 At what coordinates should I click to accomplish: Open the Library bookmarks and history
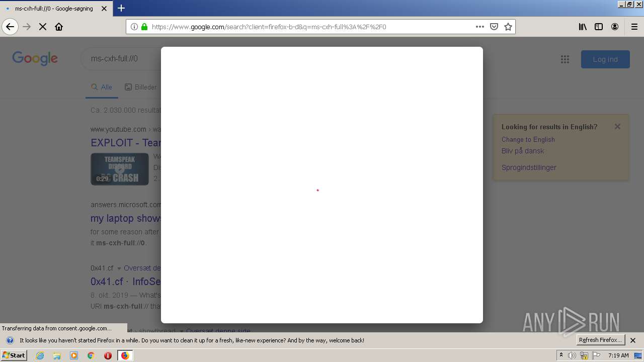(x=583, y=27)
